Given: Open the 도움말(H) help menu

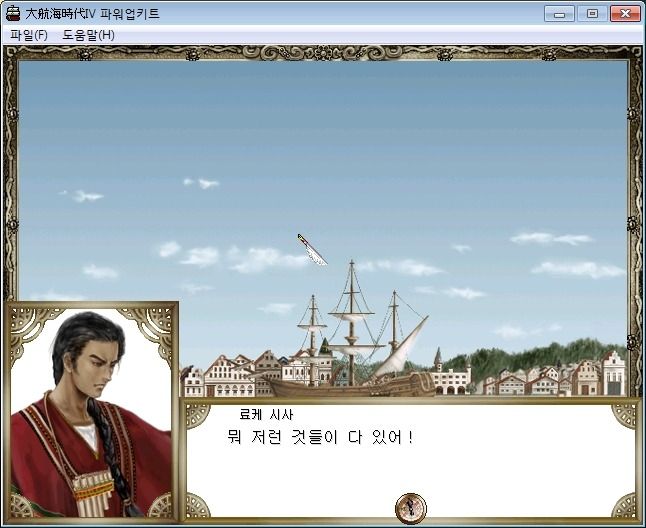Looking at the screenshot, I should pos(88,35).
